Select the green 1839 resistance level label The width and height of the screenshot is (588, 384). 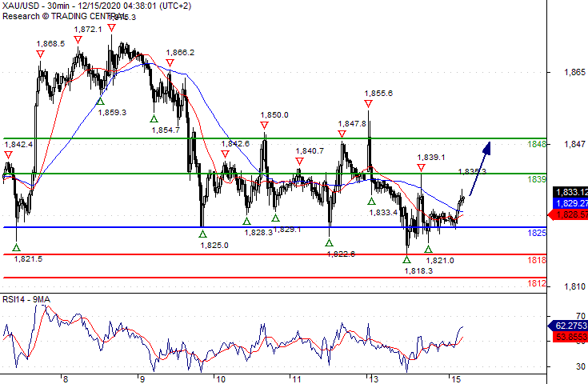click(537, 179)
